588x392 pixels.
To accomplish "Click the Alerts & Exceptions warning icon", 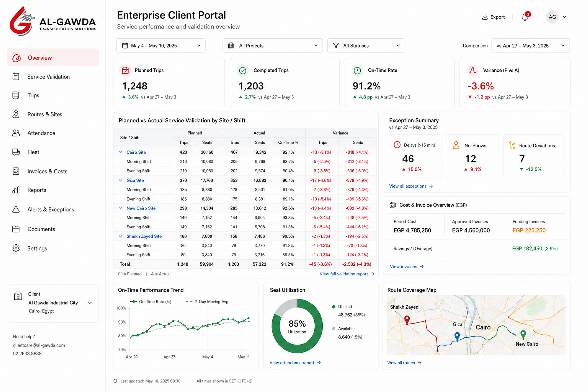I will click(x=16, y=209).
